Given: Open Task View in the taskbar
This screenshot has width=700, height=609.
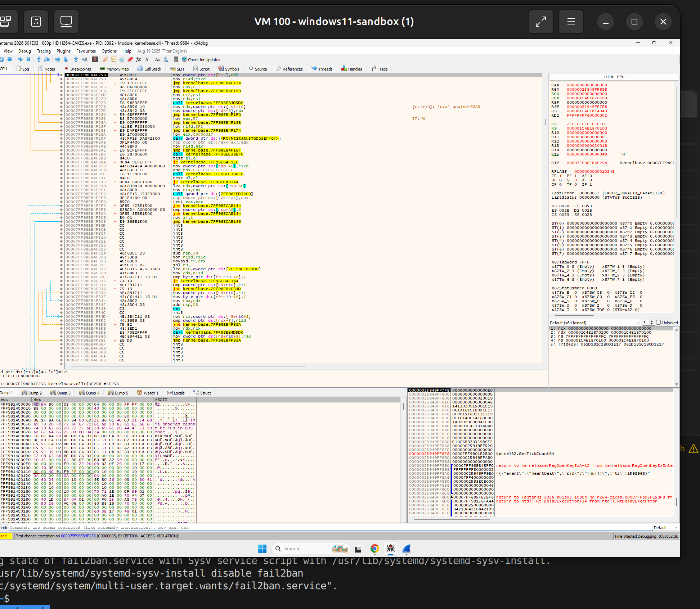Looking at the screenshot, I should coord(358,549).
